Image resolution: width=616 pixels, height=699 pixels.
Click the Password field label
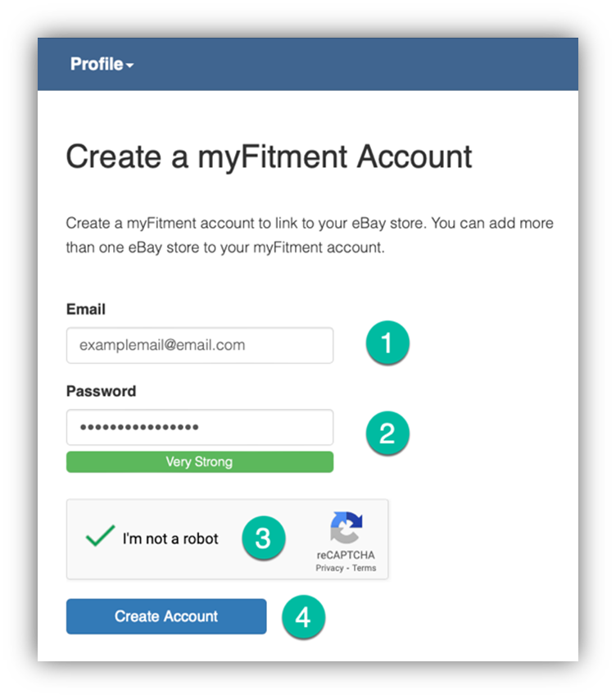coord(102,391)
